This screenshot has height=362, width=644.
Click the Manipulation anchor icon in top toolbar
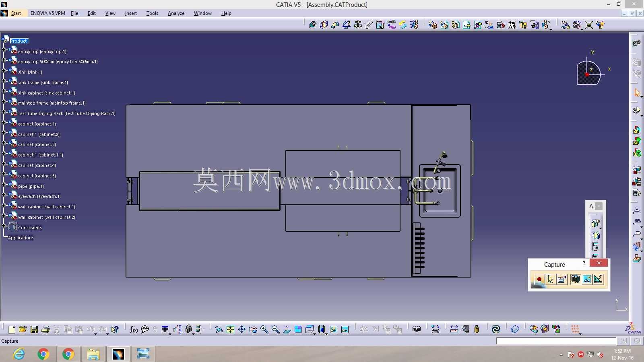pos(358,25)
